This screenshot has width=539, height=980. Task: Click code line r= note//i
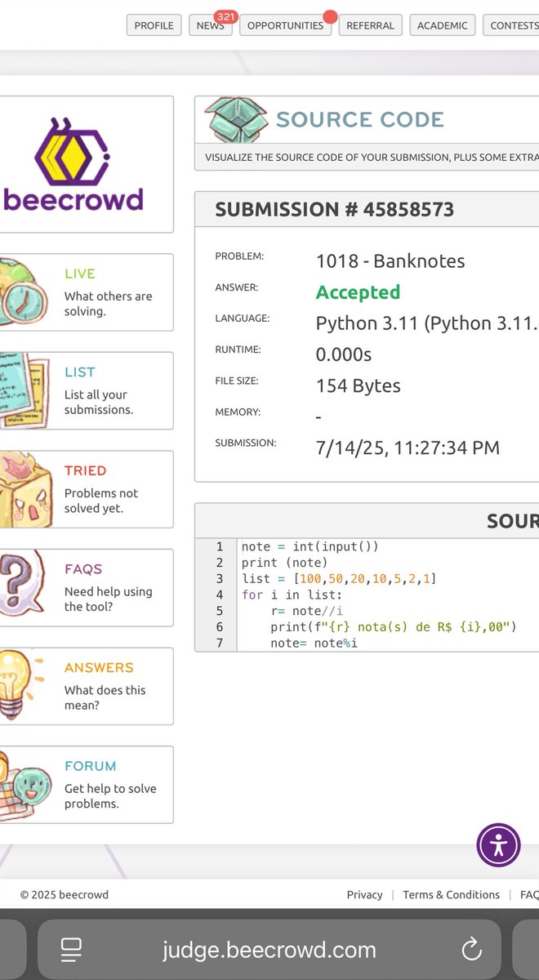(306, 611)
